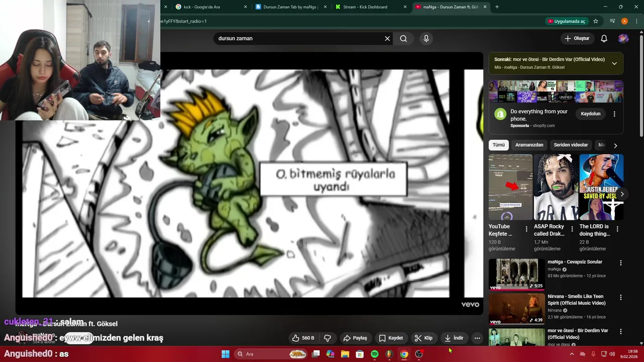Open Microsoft Store from the taskbar

click(x=360, y=354)
